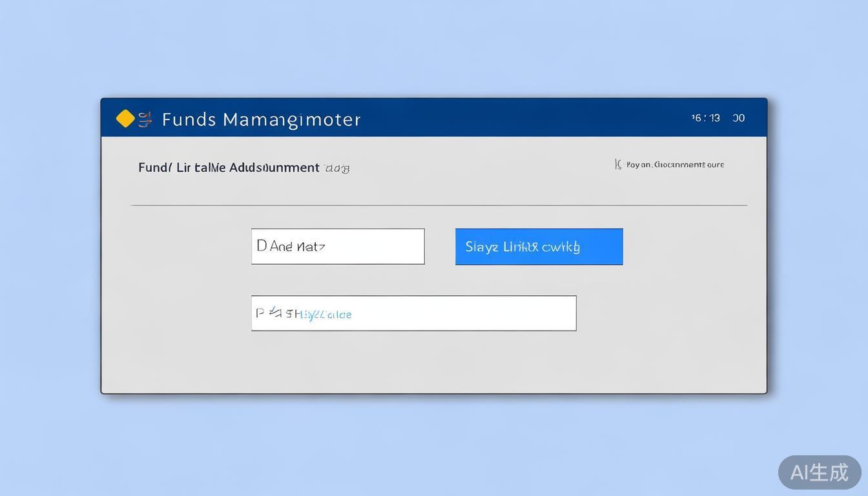Focus the 'D And natz' input field
Viewport: 868px width, 496px height.
(x=338, y=246)
